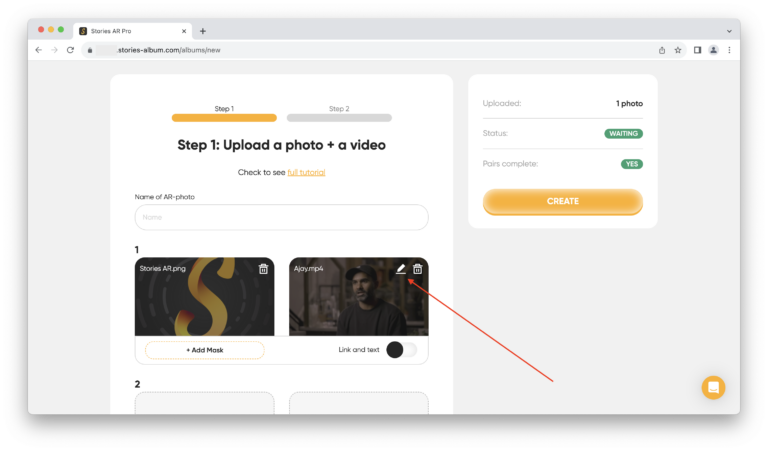768x451 pixels.
Task: Open the Ajay.mp4 video thumbnail
Action: (359, 297)
